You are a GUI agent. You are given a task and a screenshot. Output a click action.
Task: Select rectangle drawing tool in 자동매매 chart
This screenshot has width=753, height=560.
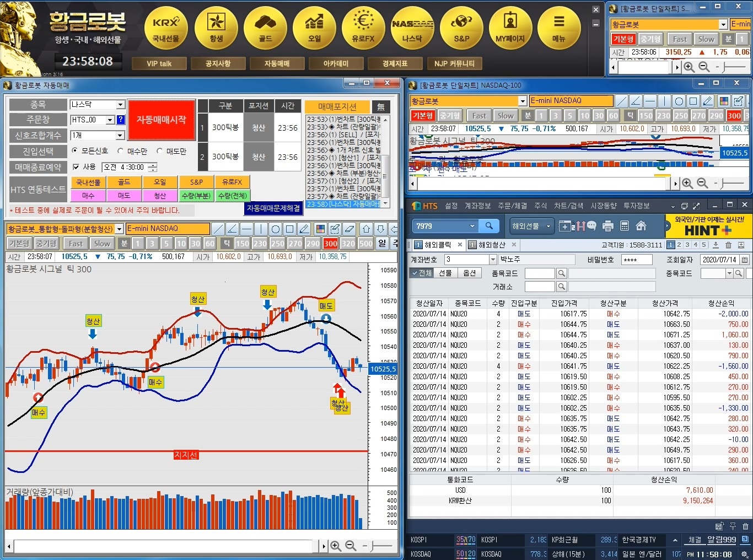pyautogui.click(x=290, y=229)
